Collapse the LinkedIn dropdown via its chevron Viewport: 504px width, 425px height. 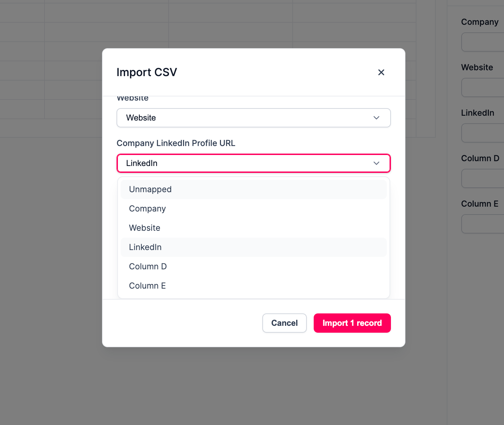tap(376, 163)
